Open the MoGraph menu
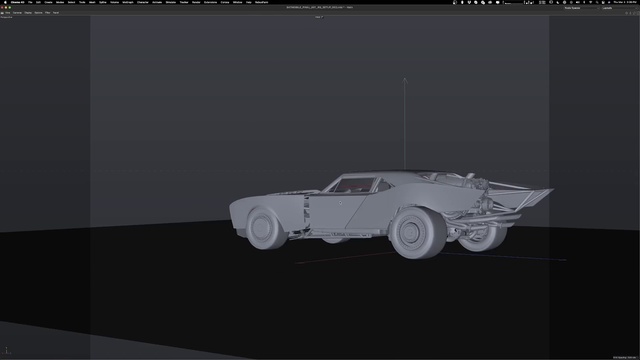The image size is (640, 360). click(128, 2)
